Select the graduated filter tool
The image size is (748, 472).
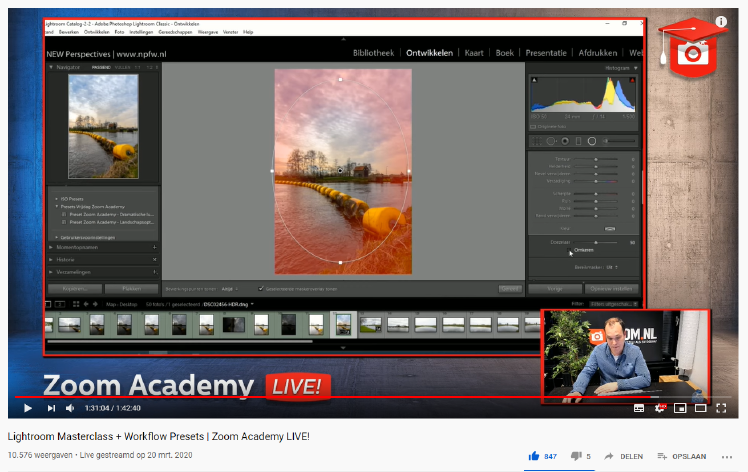(578, 141)
